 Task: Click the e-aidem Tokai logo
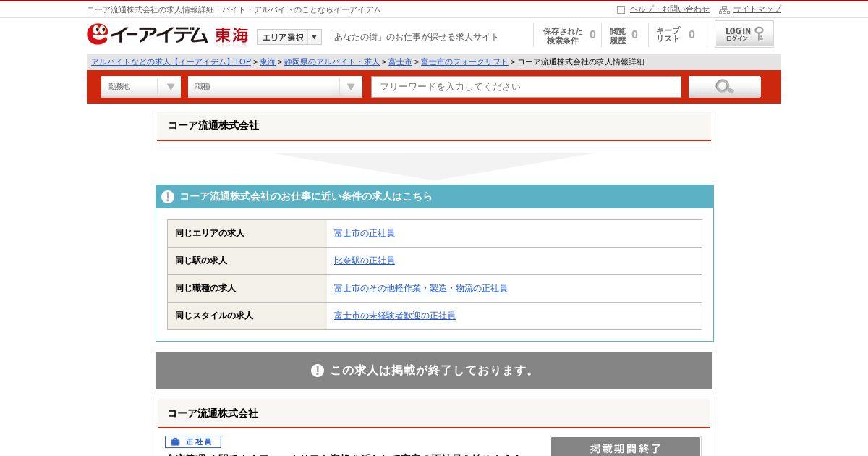tap(168, 35)
